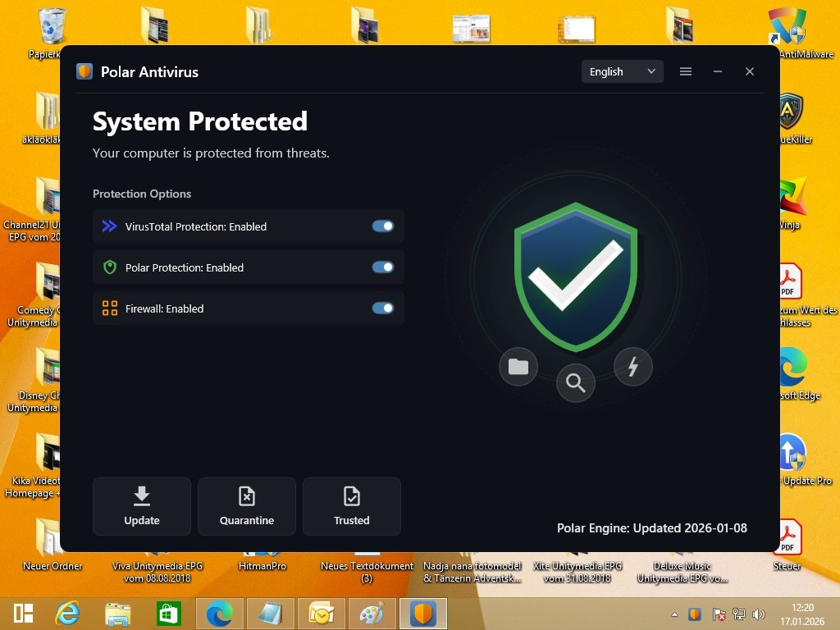
Task: Open File Explorer from taskbar
Action: [118, 614]
